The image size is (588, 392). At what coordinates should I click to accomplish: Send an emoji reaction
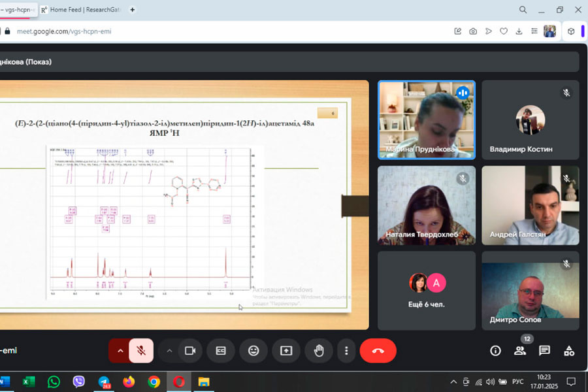coord(253,351)
